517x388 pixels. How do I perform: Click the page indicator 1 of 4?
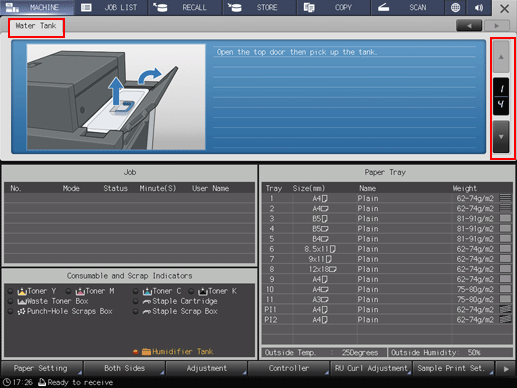[501, 97]
